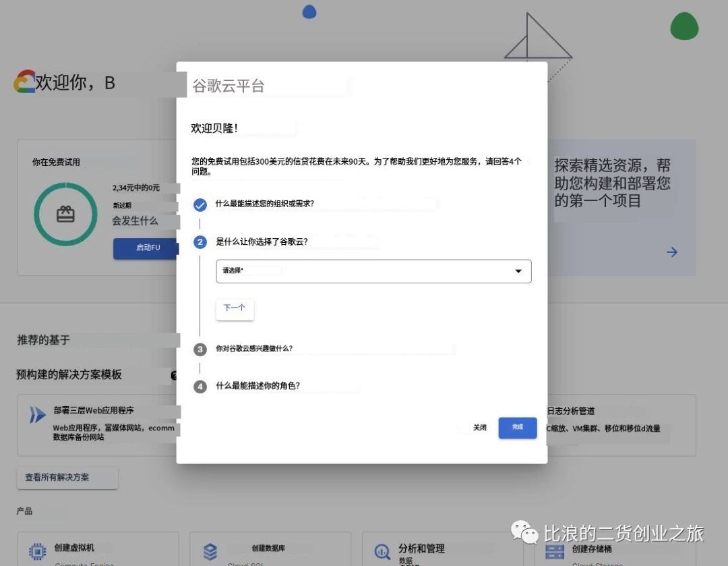Viewport: 728px width, 566px height.
Task: Click the blue 完成 button
Action: click(518, 428)
